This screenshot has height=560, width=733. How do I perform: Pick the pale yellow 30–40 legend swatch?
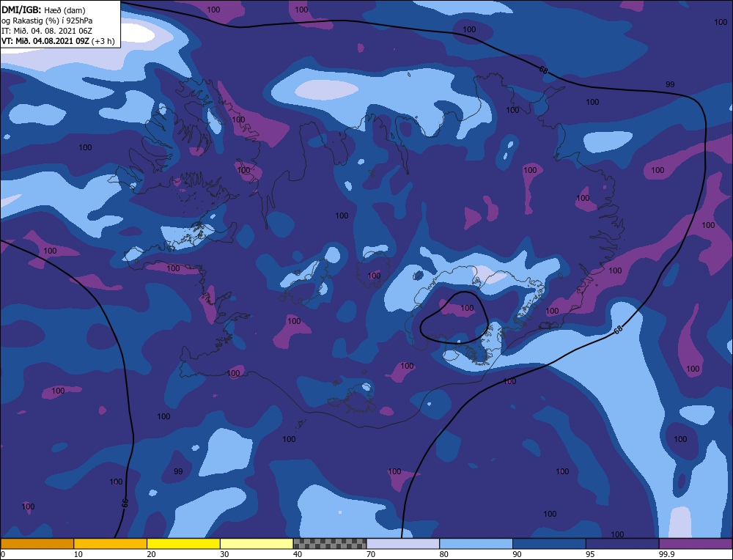coord(257,543)
